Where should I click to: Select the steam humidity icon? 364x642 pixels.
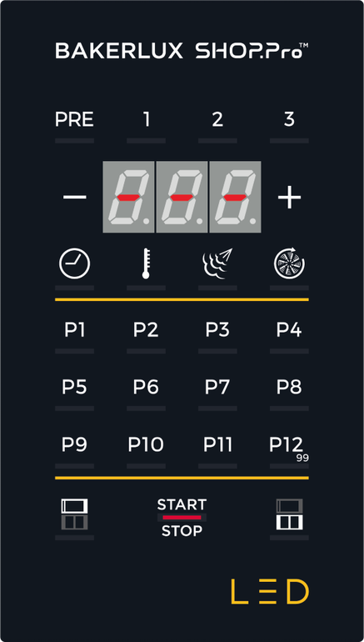click(217, 263)
